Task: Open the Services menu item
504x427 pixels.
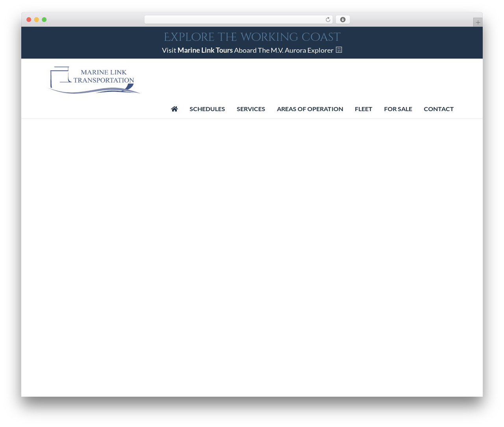Action: (251, 109)
